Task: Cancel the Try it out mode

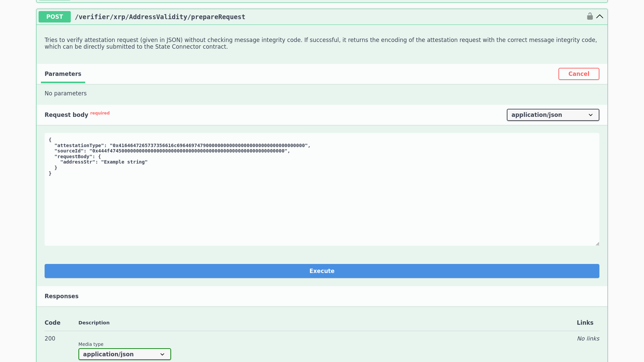Action: point(579,74)
